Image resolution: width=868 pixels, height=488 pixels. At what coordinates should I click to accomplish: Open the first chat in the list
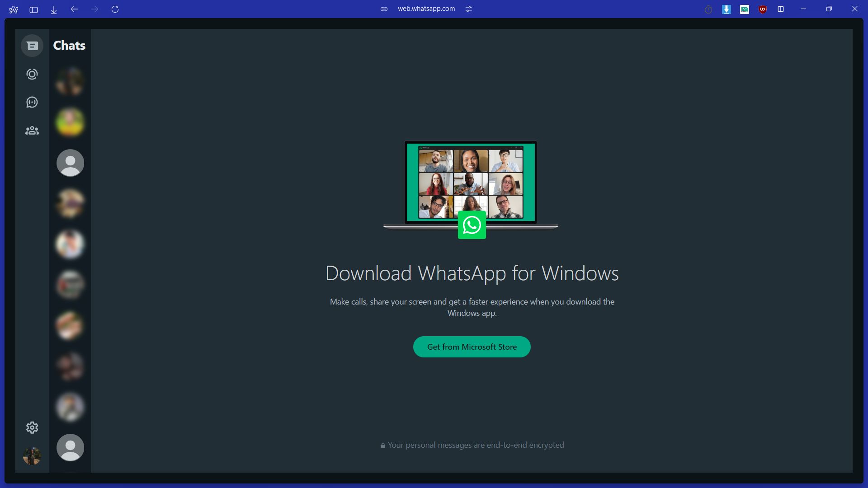(70, 81)
